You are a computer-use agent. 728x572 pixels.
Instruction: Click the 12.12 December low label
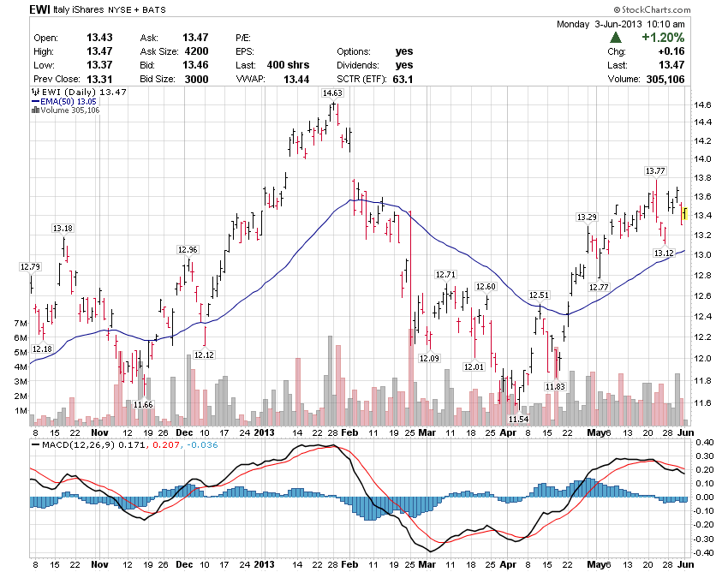click(204, 355)
